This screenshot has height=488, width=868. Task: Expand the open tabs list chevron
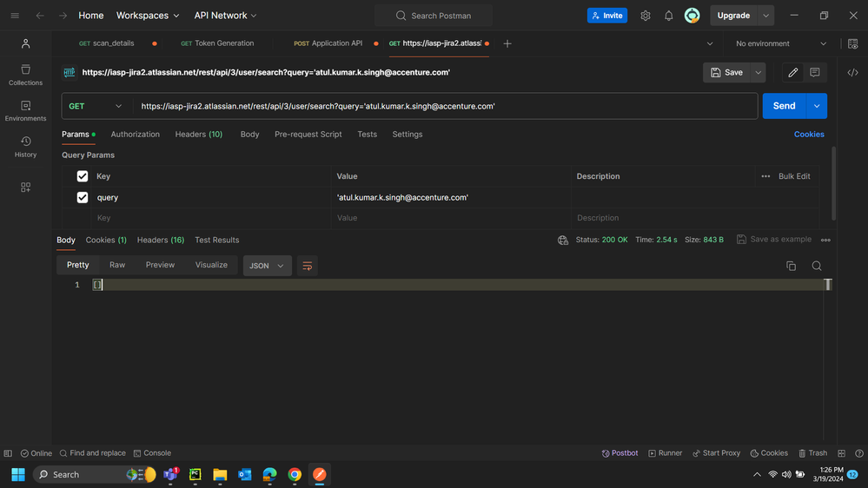(x=710, y=43)
